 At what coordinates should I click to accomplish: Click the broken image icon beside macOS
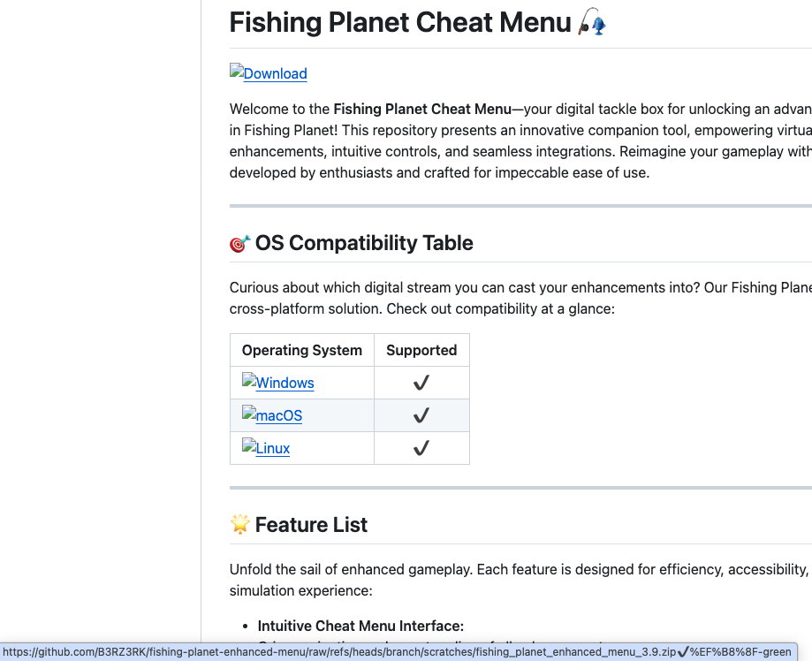pos(248,414)
